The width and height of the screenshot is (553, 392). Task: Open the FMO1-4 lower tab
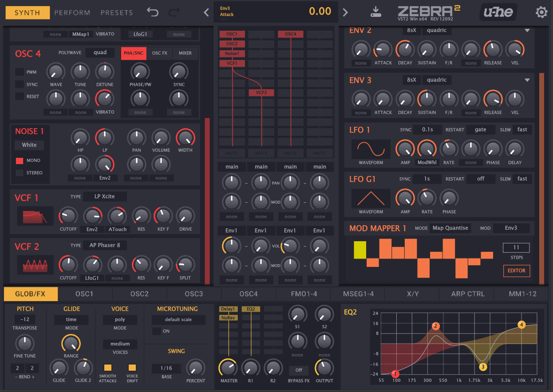click(x=303, y=294)
